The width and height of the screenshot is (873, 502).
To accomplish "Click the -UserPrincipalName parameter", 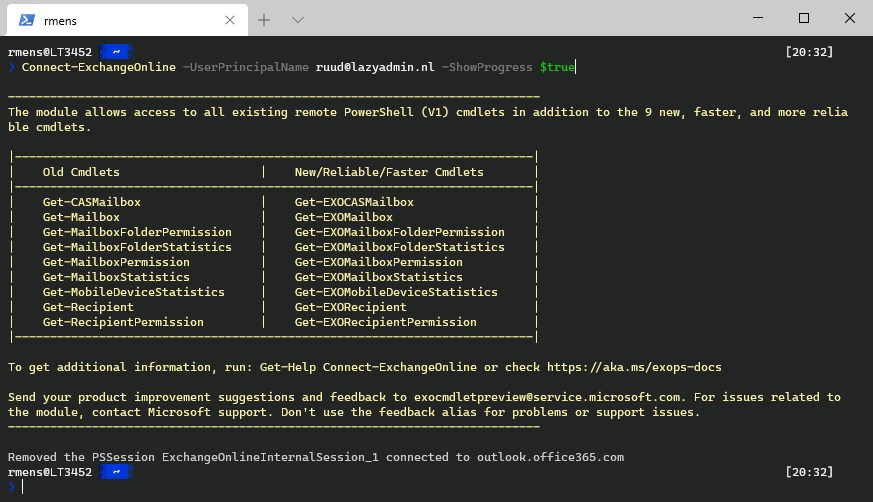I will pyautogui.click(x=246, y=67).
